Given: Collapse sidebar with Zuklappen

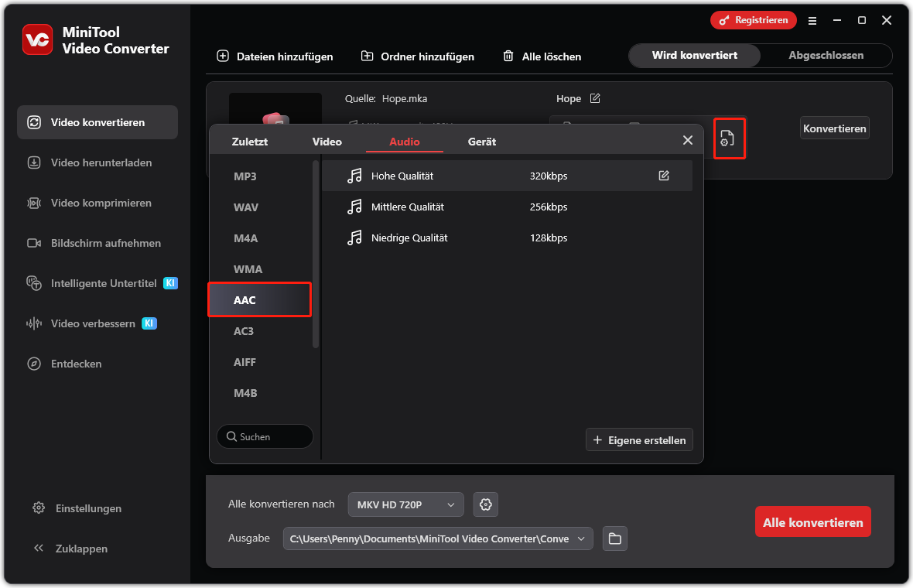Looking at the screenshot, I should [70, 549].
